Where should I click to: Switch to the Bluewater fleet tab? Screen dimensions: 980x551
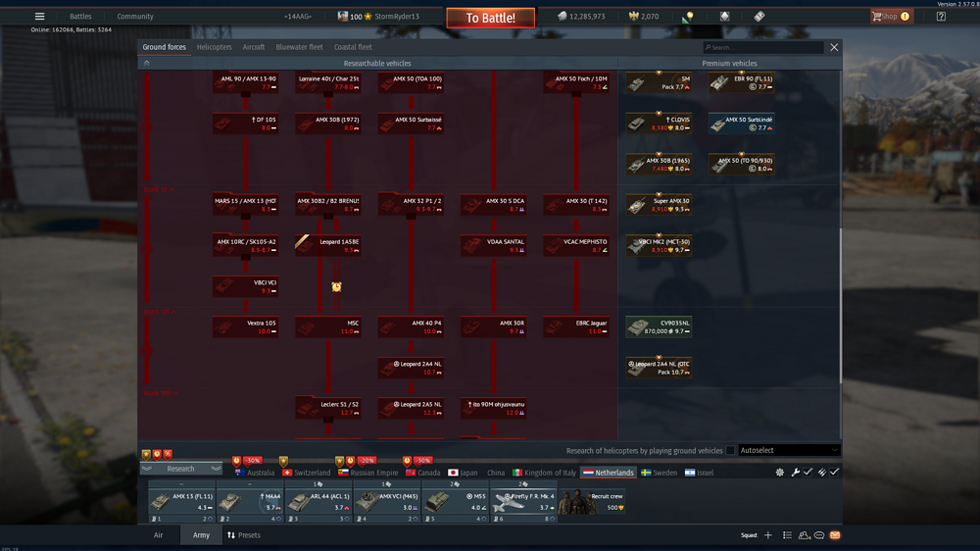[x=299, y=47]
